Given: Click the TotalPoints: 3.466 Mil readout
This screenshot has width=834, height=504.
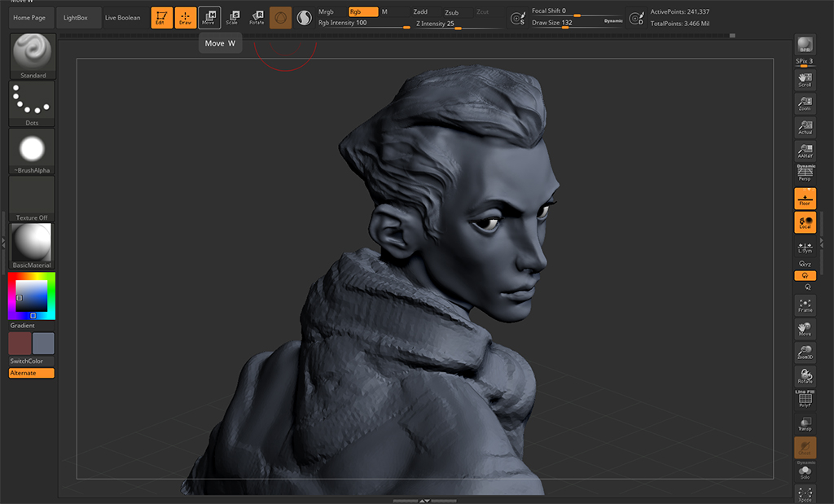Looking at the screenshot, I should click(x=680, y=24).
